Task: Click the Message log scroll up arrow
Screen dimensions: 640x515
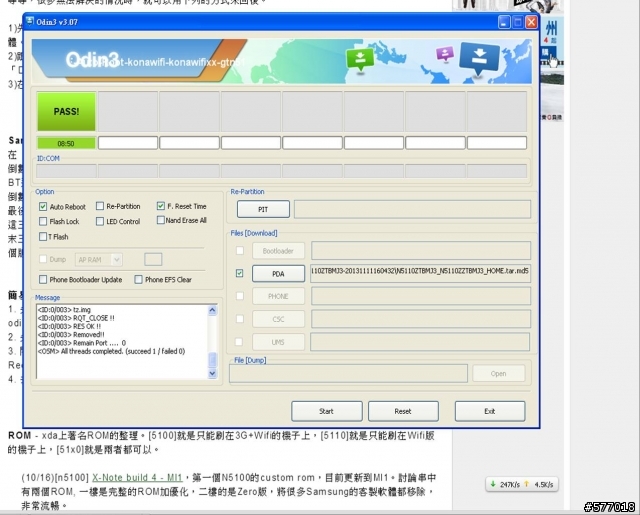Action: point(212,310)
